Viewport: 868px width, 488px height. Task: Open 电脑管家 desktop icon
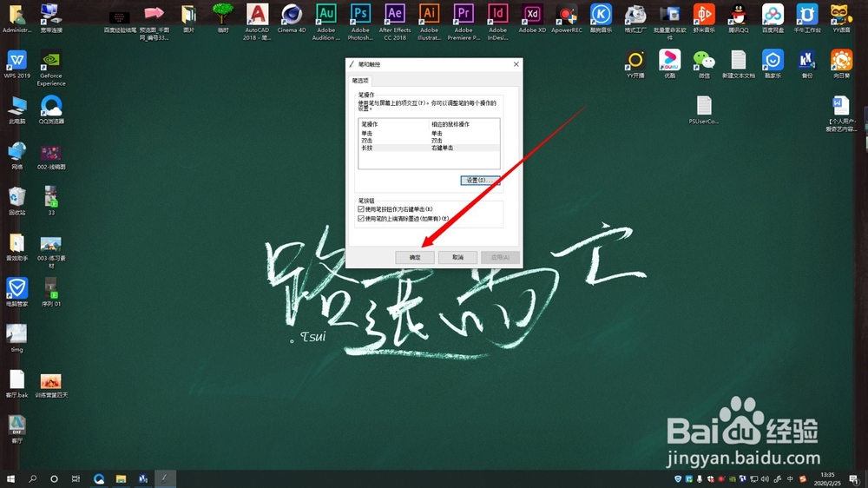[17, 293]
